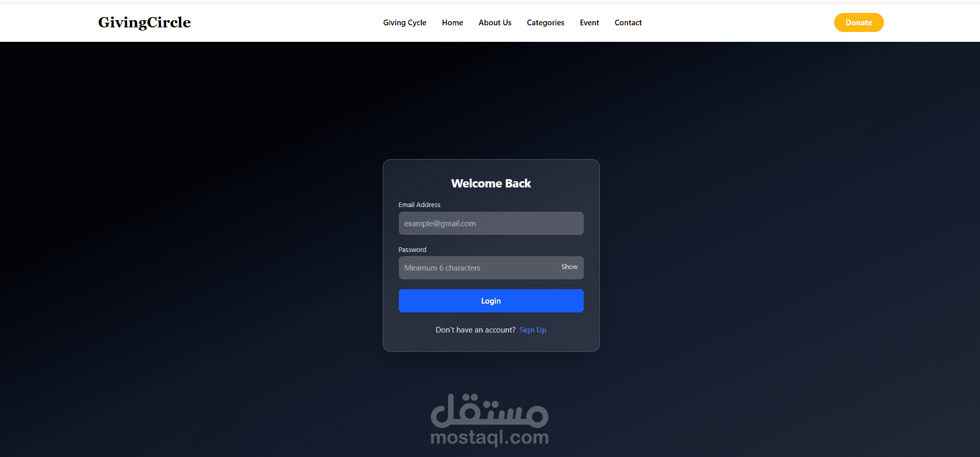Select Event in the navigation bar
The width and height of the screenshot is (980, 457).
589,23
